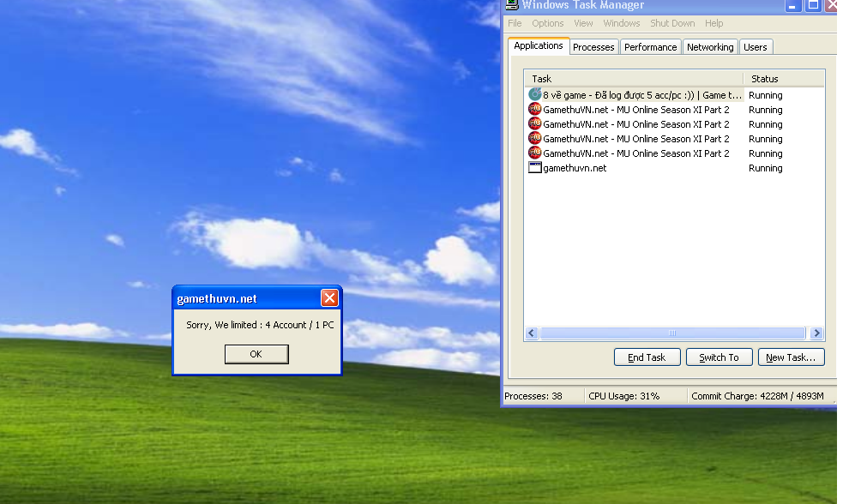Switch to the Users tab

pyautogui.click(x=756, y=47)
